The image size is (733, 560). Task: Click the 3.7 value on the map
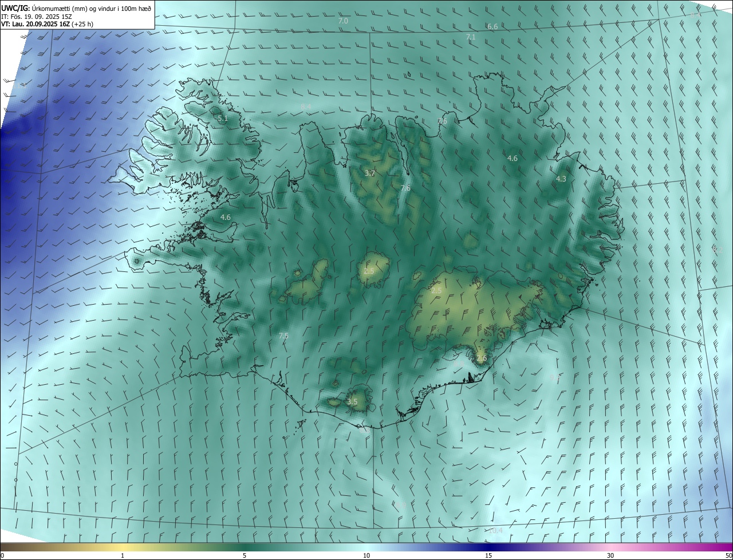pyautogui.click(x=370, y=173)
